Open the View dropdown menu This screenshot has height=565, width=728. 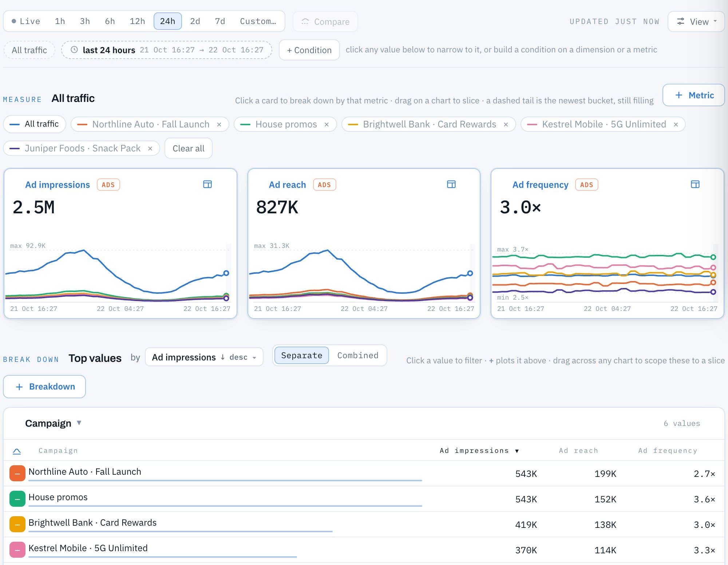point(696,21)
